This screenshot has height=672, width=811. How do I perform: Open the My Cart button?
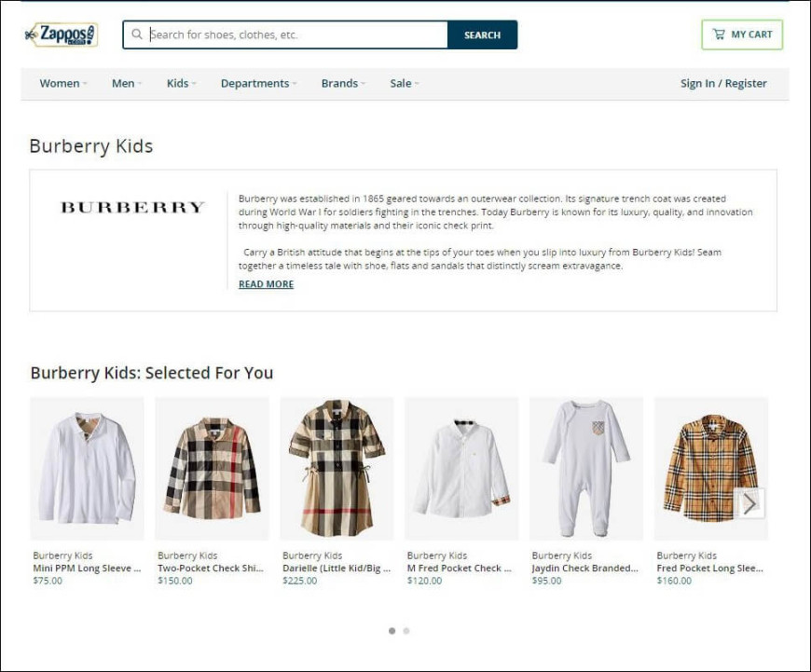click(742, 34)
